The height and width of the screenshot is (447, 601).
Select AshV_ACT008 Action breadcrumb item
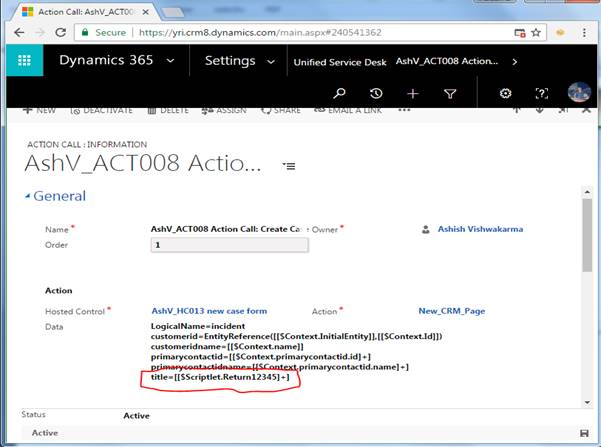click(x=447, y=61)
